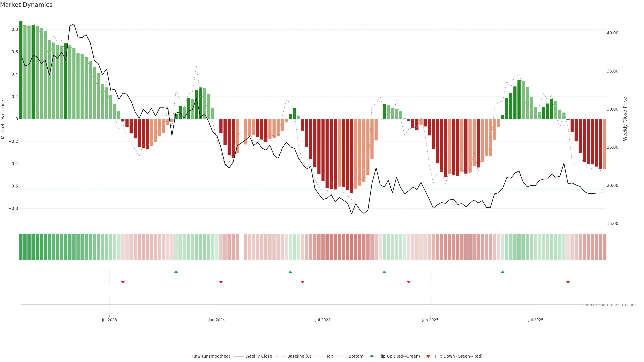Toggle the Weekly Close legend entry
The width and height of the screenshot is (644, 362).
[x=258, y=356]
